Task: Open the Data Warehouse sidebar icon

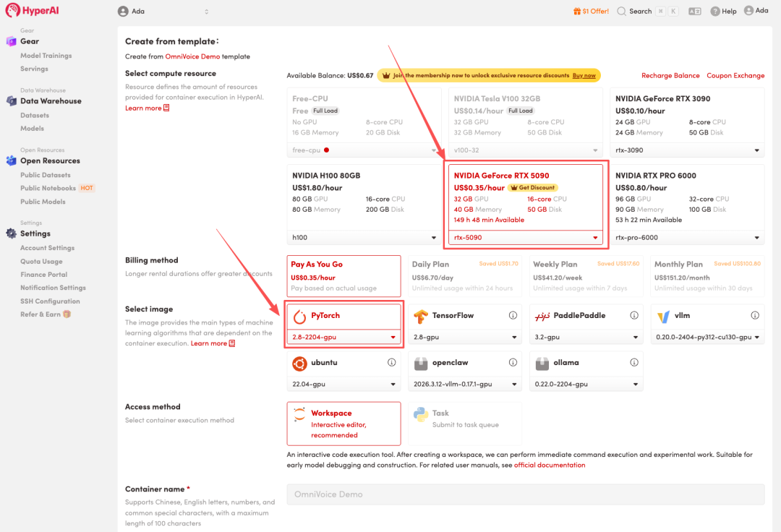Action: tap(11, 101)
